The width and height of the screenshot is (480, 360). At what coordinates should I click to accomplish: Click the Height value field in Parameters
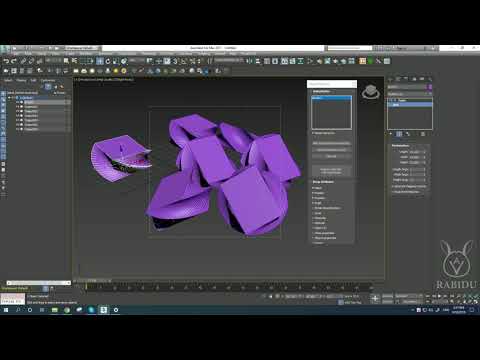[x=416, y=162]
